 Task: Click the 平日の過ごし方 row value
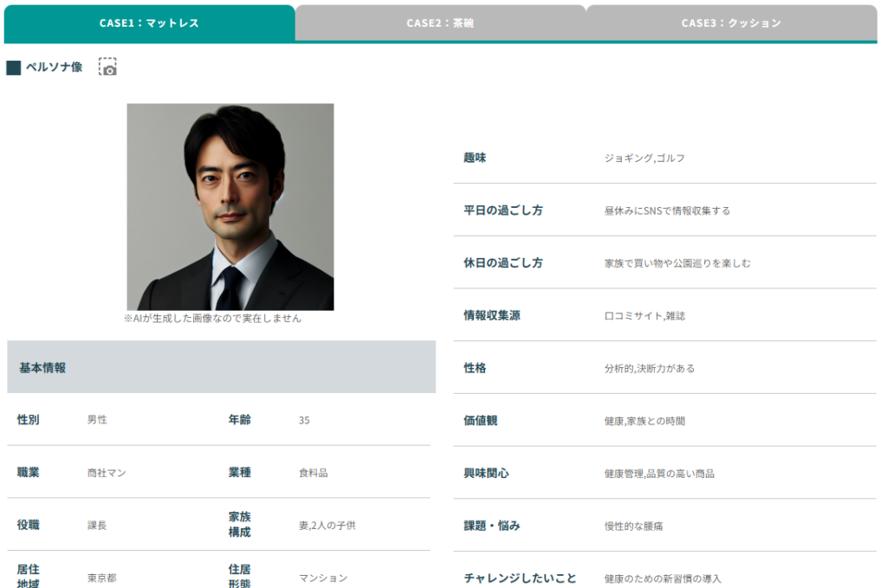667,210
